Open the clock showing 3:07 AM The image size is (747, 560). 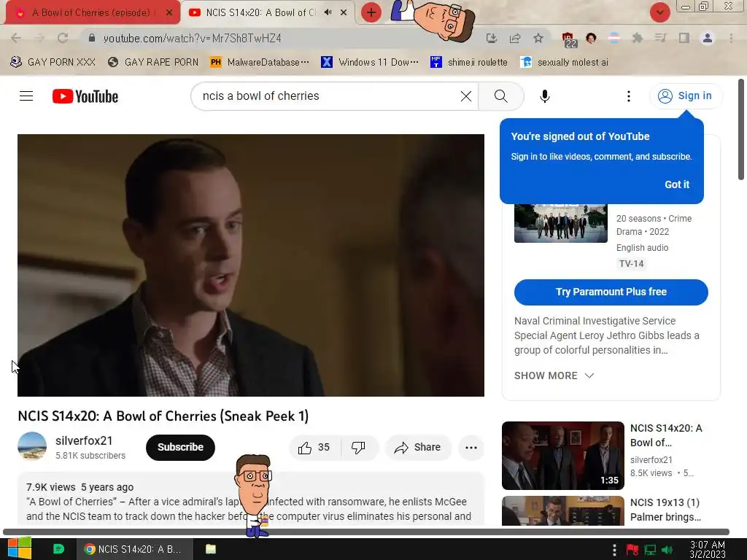(708, 550)
